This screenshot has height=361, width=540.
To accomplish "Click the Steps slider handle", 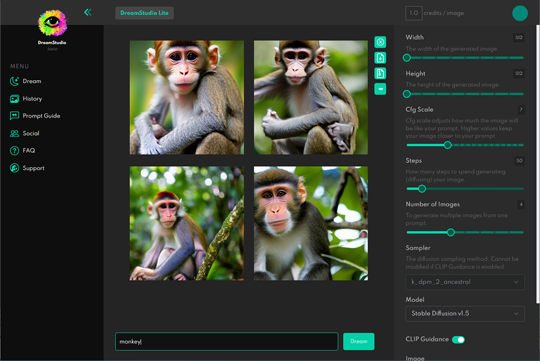I will tap(422, 189).
